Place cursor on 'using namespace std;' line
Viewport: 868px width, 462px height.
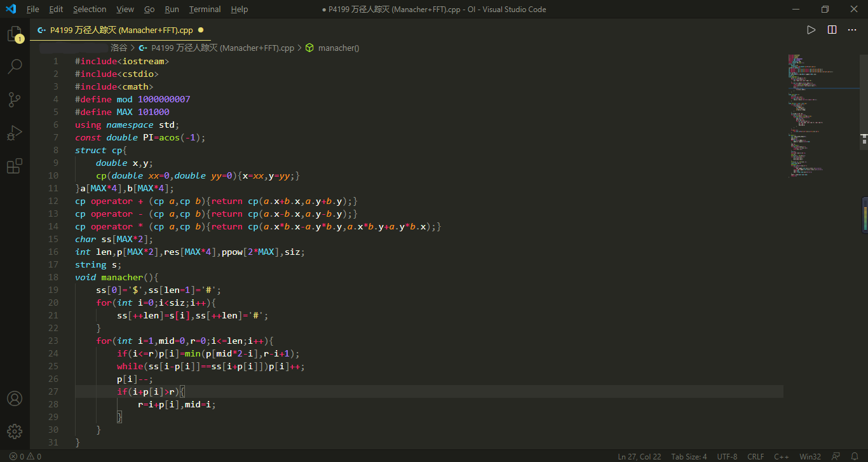tap(127, 125)
